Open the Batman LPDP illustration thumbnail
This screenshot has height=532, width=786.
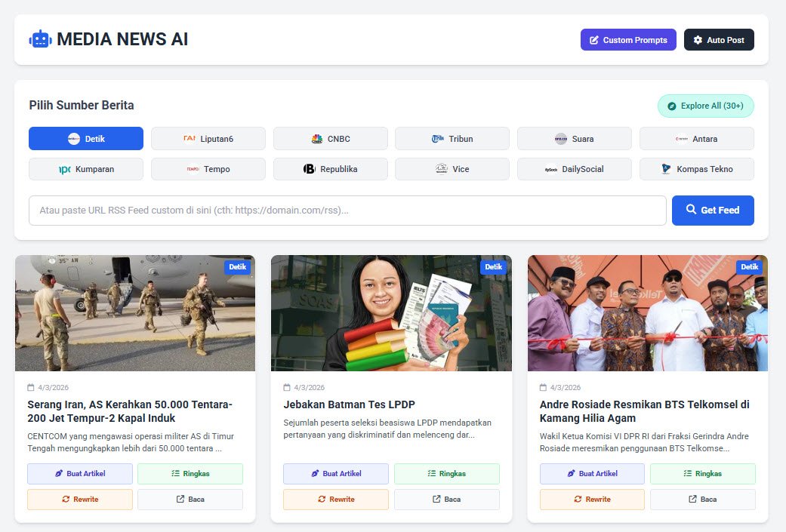click(392, 313)
